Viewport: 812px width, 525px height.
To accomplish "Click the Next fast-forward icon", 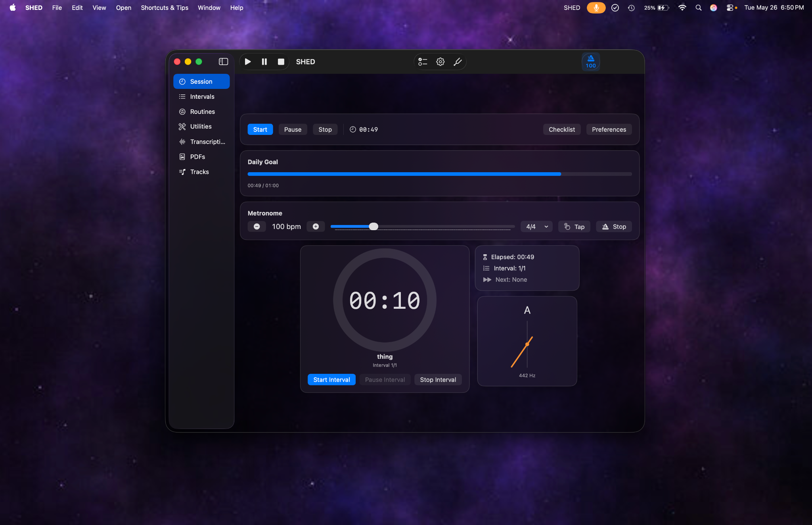I will [x=487, y=280].
